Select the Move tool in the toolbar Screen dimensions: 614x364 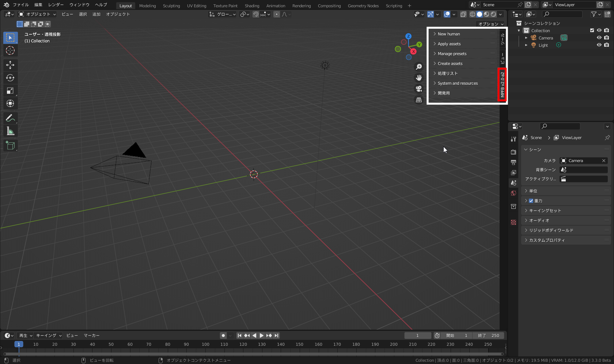[x=10, y=65]
